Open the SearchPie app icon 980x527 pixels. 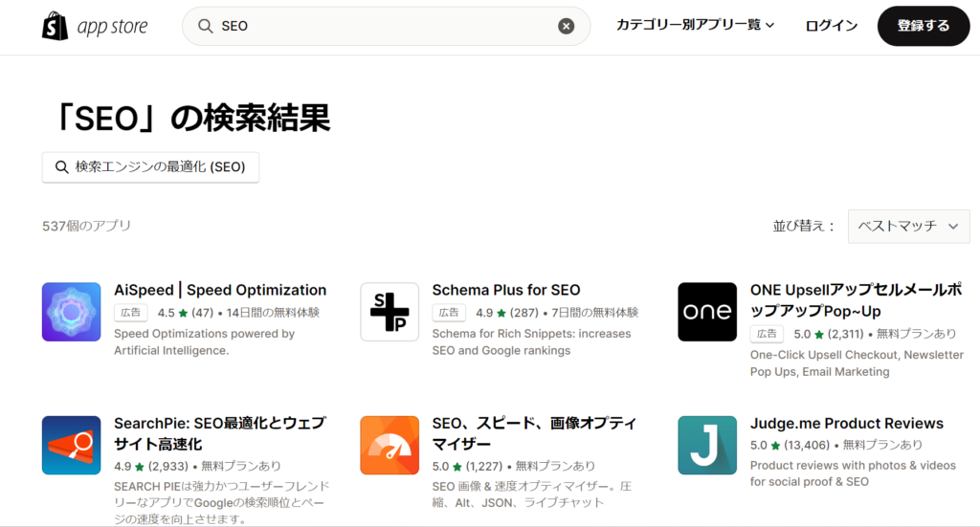[x=71, y=445]
